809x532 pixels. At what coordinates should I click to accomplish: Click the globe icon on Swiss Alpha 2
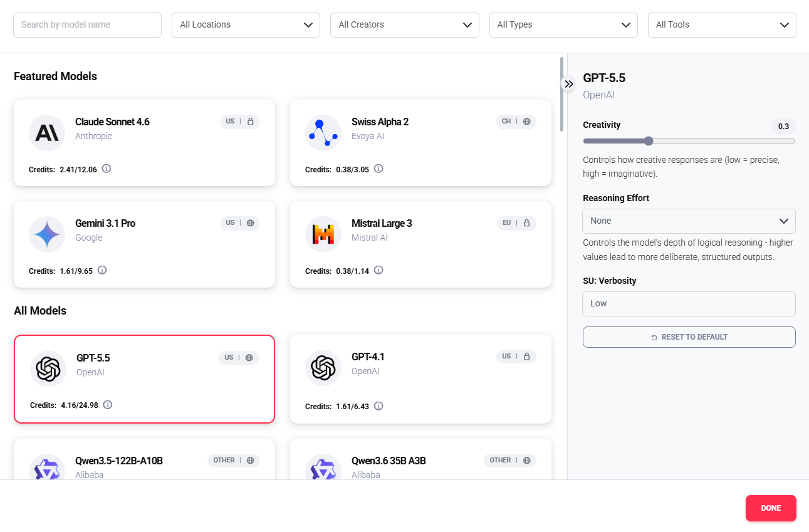[526, 122]
